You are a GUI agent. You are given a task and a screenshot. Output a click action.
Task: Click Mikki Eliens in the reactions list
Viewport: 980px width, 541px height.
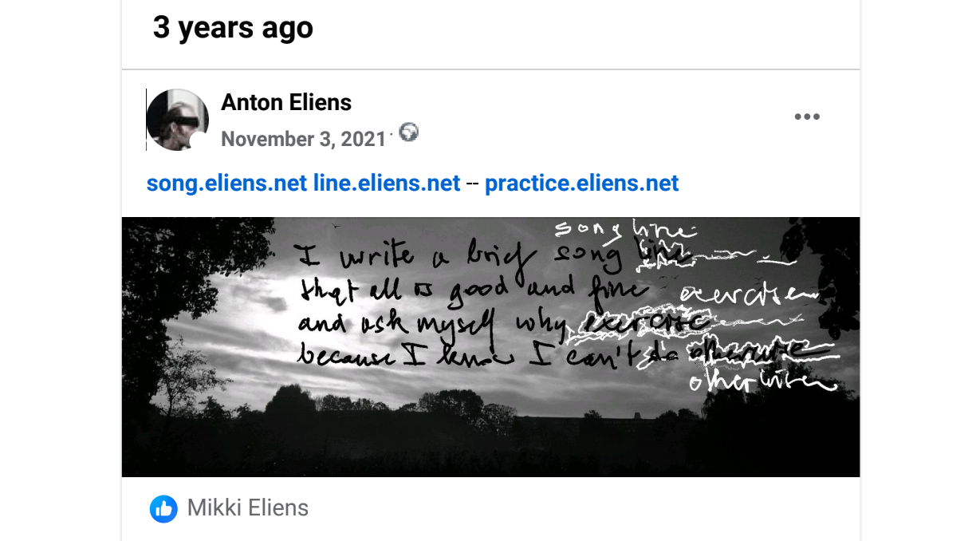coord(248,508)
